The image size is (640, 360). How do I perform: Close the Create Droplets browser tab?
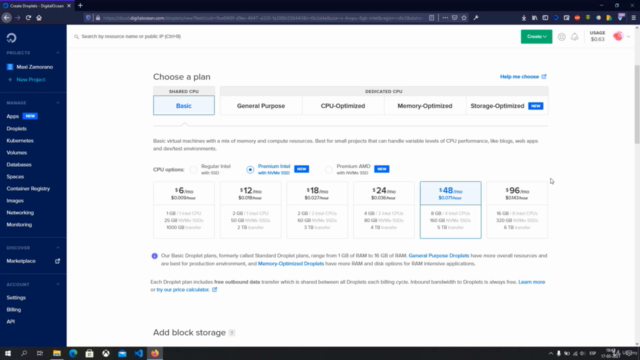69,6
